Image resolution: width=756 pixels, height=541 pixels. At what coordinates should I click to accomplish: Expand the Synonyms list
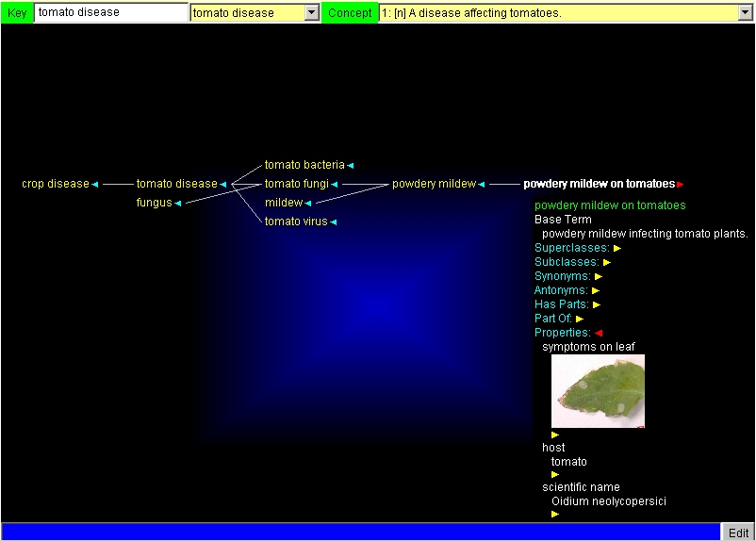tap(599, 277)
